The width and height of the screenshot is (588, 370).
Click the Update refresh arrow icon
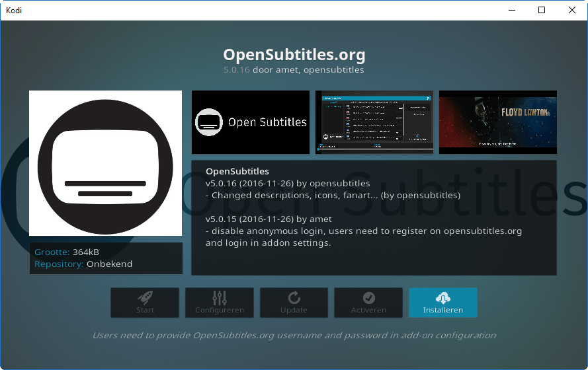(294, 298)
